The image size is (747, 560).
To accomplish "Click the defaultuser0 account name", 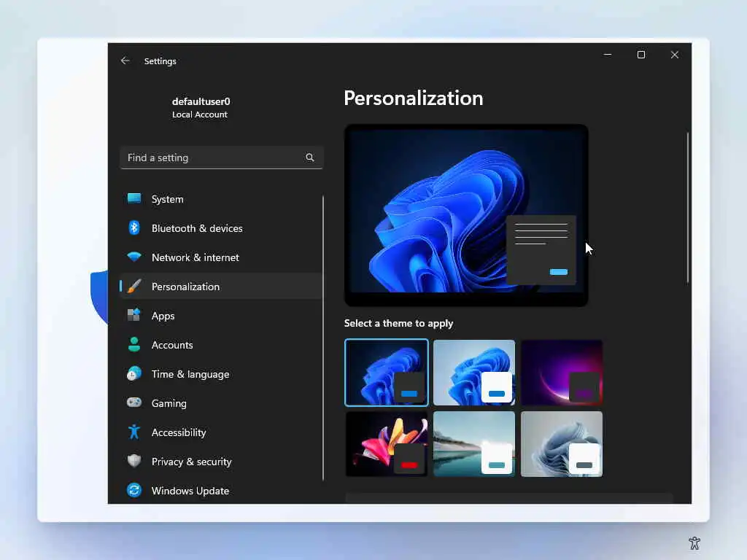I will click(x=201, y=101).
